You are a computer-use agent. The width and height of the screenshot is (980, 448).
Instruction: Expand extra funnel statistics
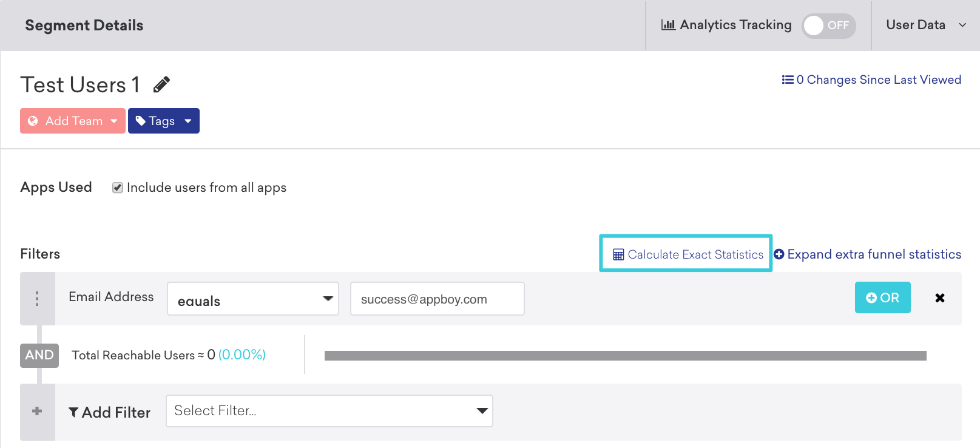coord(868,254)
